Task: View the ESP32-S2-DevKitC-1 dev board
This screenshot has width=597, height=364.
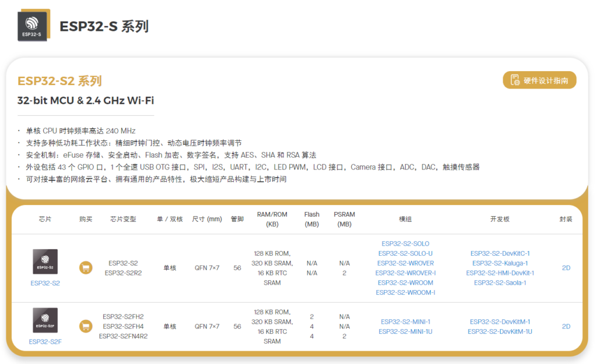Action: coord(500,254)
